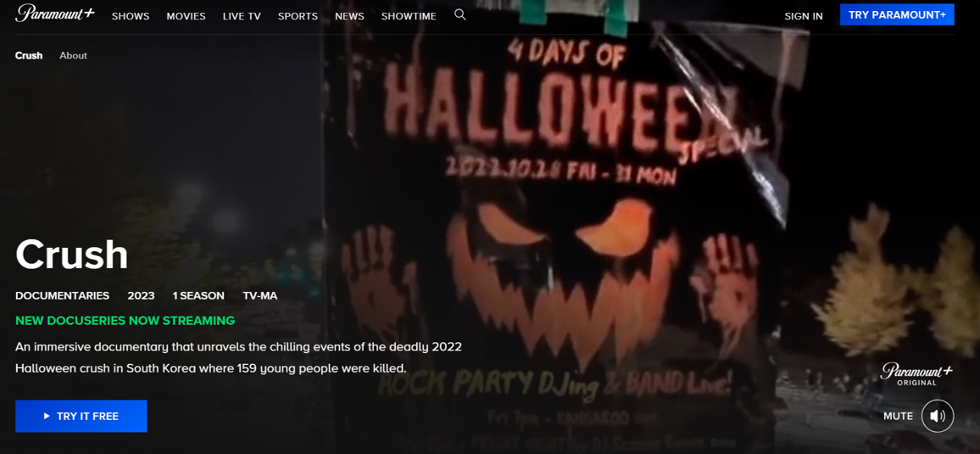Screen dimensions: 980x454
Task: Open the search magnifier icon
Action: point(460,14)
